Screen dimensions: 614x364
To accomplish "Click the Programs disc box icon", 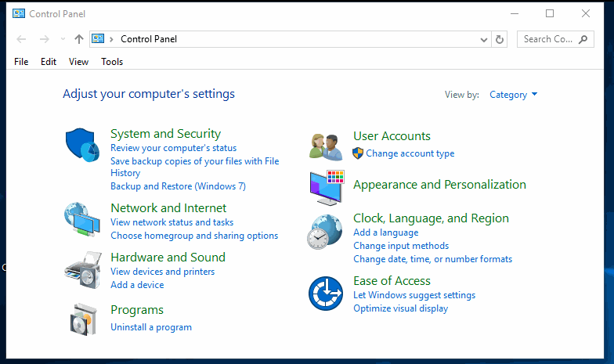I will point(83,319).
